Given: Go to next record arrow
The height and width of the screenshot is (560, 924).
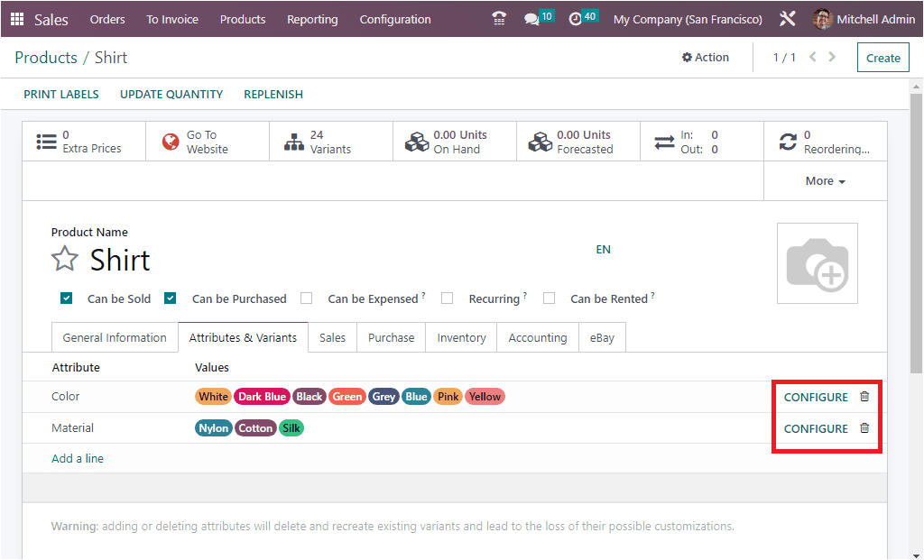Looking at the screenshot, I should pyautogui.click(x=832, y=57).
